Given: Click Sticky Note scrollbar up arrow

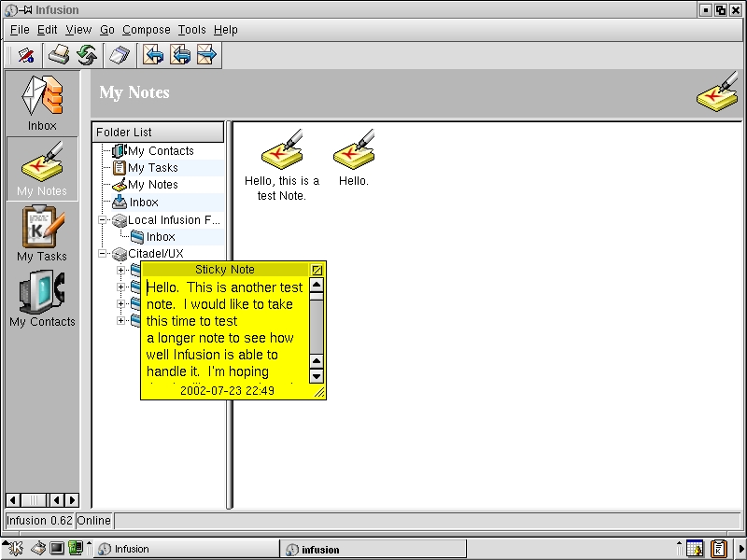Looking at the screenshot, I should [x=317, y=285].
